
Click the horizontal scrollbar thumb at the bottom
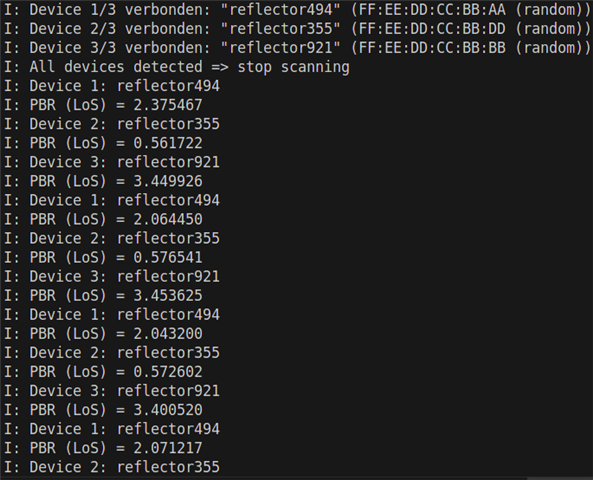point(560,478)
